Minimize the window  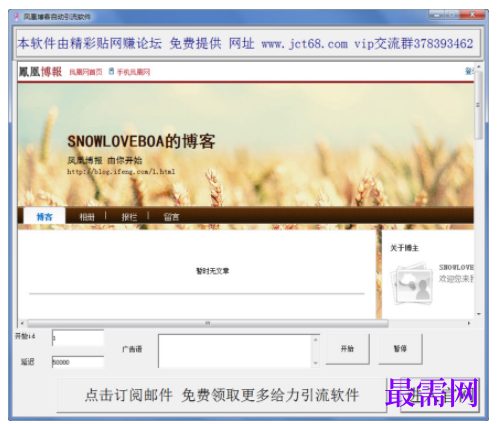click(x=436, y=15)
